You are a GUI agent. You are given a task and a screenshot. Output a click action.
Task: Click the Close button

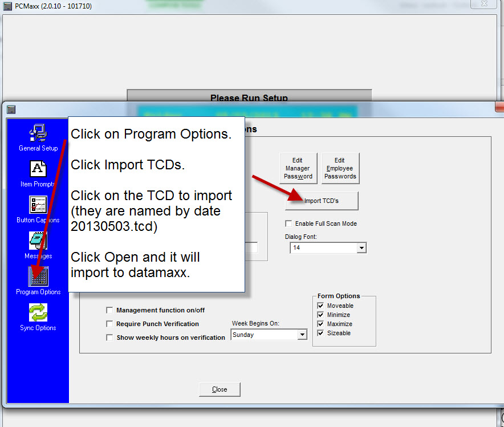[220, 389]
